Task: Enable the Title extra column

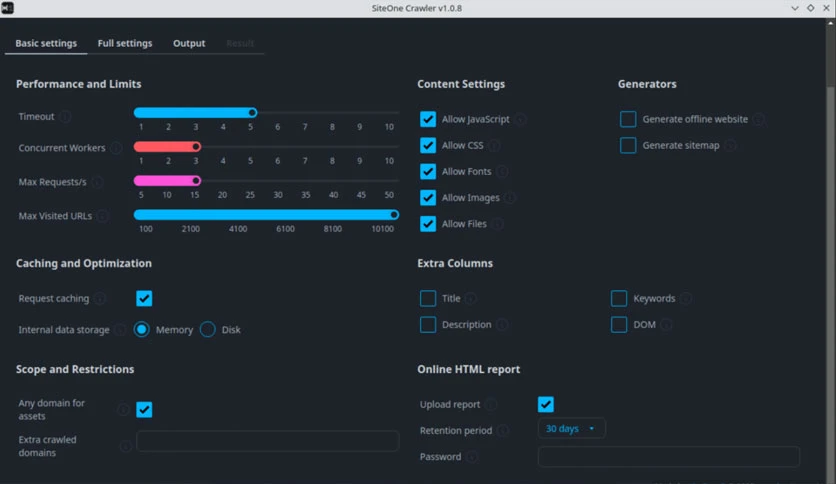Action: point(428,299)
